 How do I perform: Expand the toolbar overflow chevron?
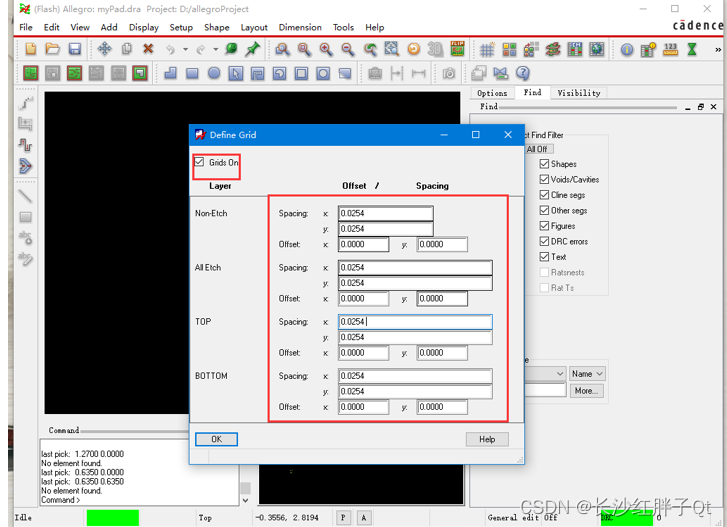coord(718,49)
